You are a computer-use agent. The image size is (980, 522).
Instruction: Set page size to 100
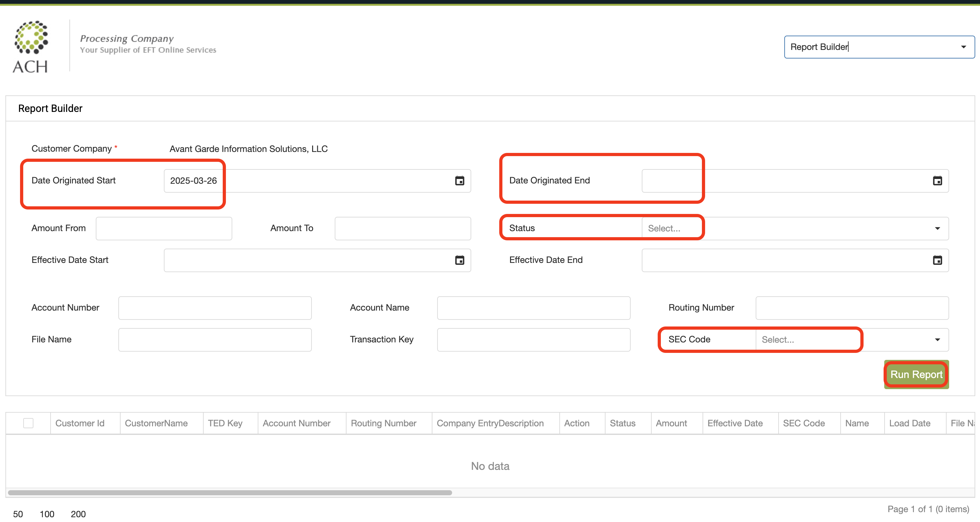tap(47, 514)
